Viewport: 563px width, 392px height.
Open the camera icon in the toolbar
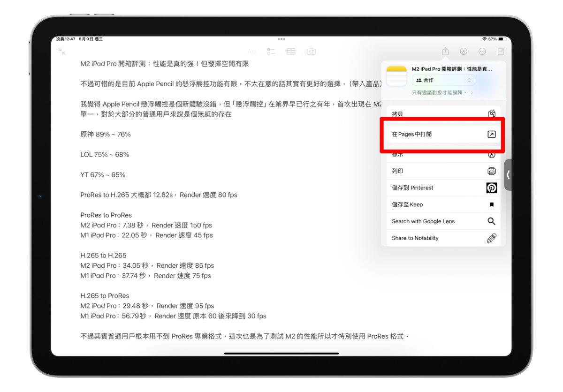(x=311, y=52)
